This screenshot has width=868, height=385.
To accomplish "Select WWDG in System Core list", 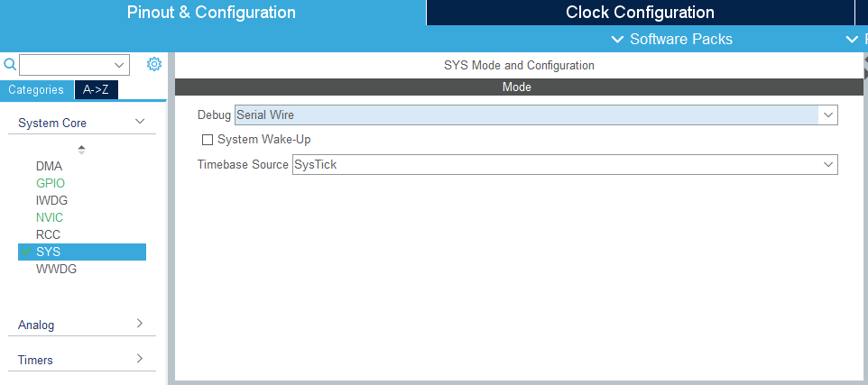I will (57, 270).
